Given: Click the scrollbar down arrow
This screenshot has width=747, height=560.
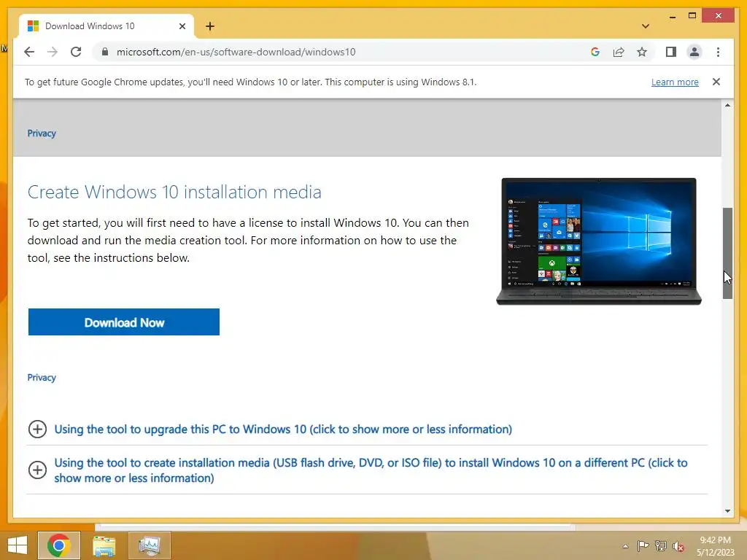Looking at the screenshot, I should tap(727, 511).
